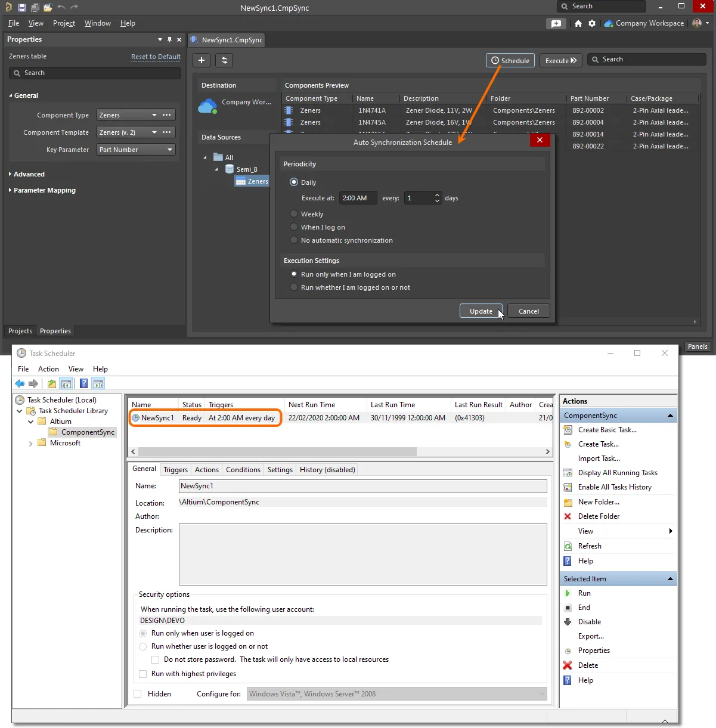
Task: Click the Update button in the schedule dialog
Action: pos(481,311)
